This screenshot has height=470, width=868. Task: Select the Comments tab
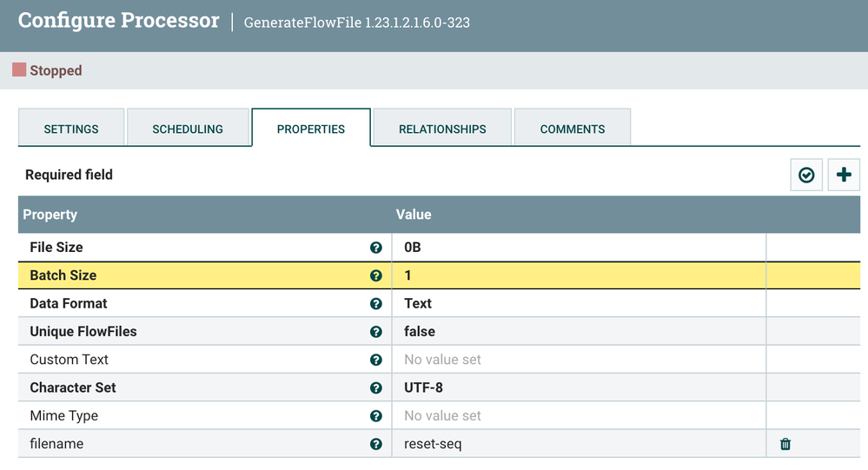click(x=573, y=129)
